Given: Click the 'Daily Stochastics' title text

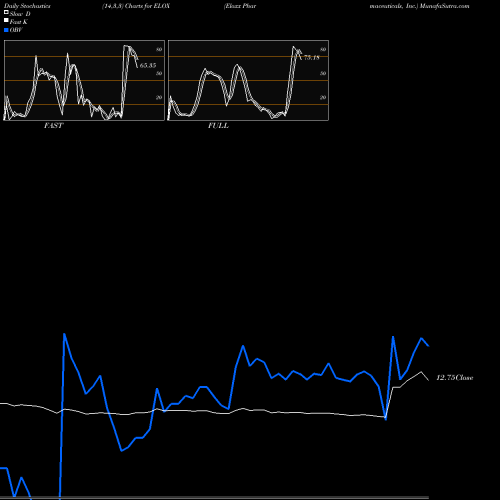Looking at the screenshot, I should click(x=27, y=6).
